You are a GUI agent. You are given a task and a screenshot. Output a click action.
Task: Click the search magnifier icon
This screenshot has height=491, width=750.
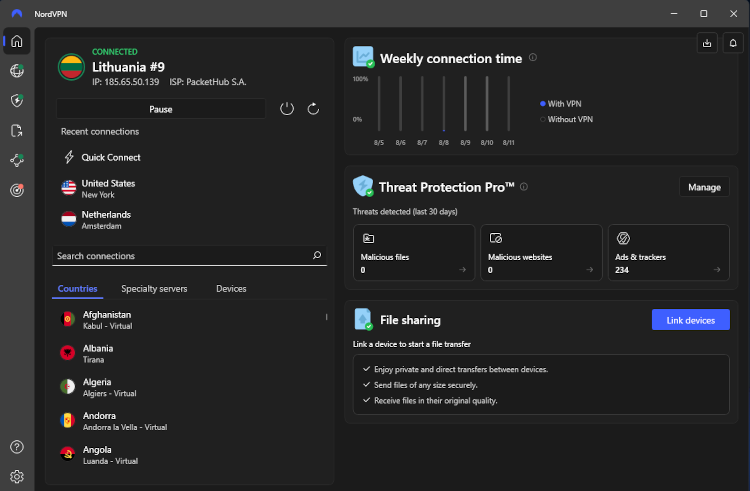click(x=317, y=255)
